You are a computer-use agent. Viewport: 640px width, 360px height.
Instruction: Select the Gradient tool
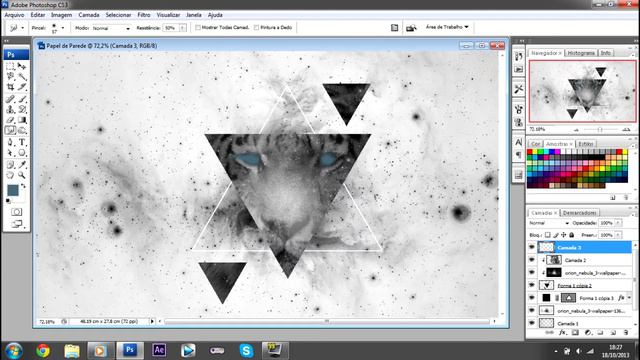pos(22,120)
